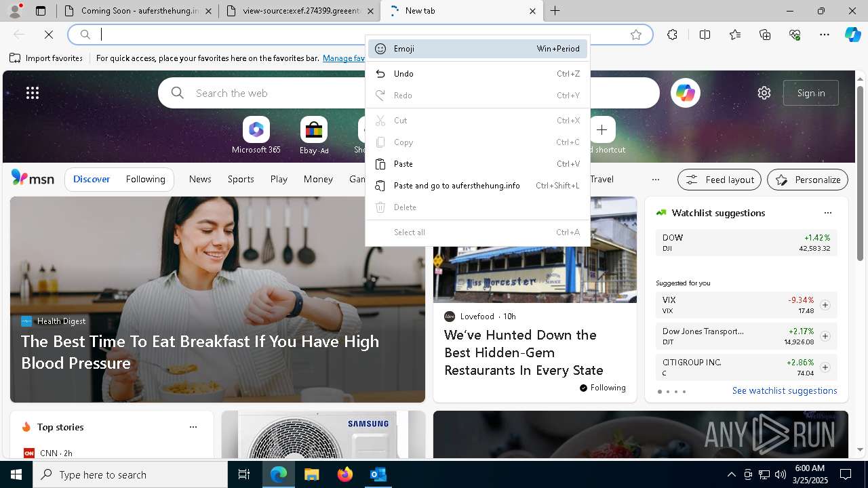Open page settings gear icon
The height and width of the screenshot is (488, 868).
pyautogui.click(x=764, y=93)
